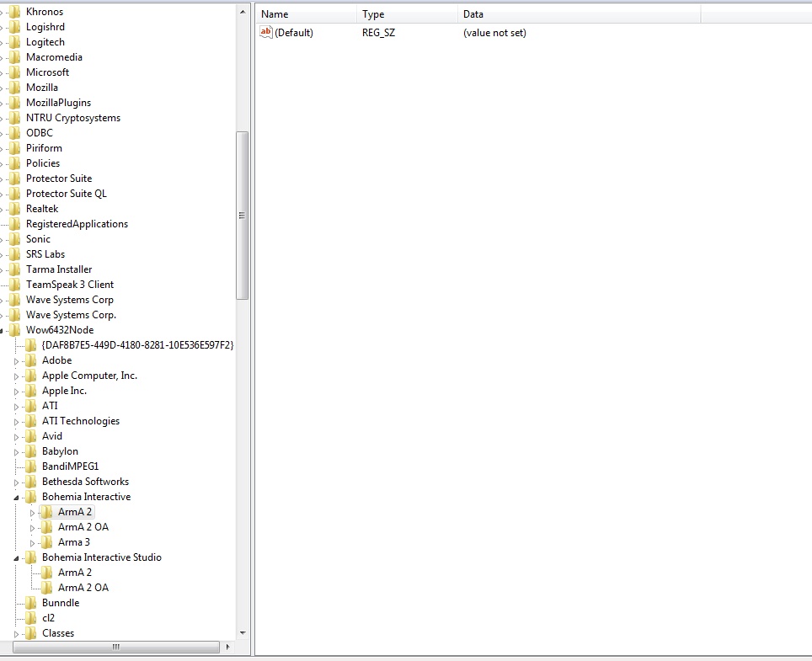Click the Bethesda Softworks folder icon
The height and width of the screenshot is (661, 812).
(x=31, y=482)
